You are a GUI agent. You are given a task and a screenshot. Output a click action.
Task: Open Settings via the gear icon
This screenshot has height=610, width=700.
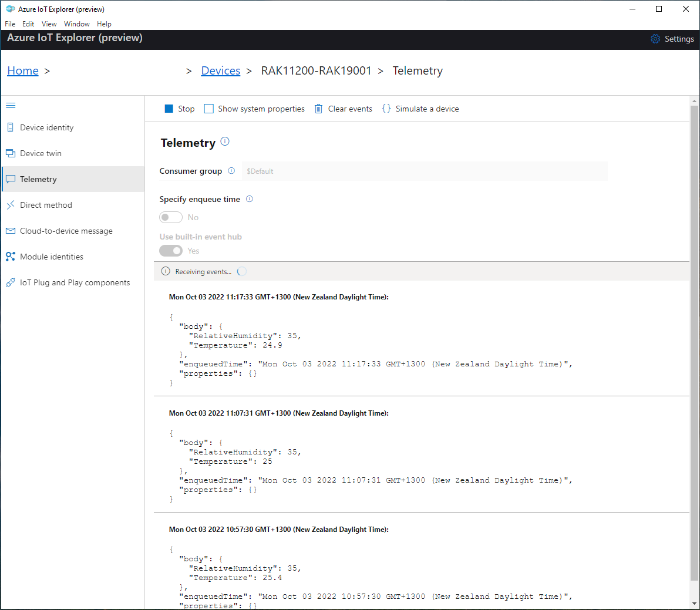pos(655,39)
